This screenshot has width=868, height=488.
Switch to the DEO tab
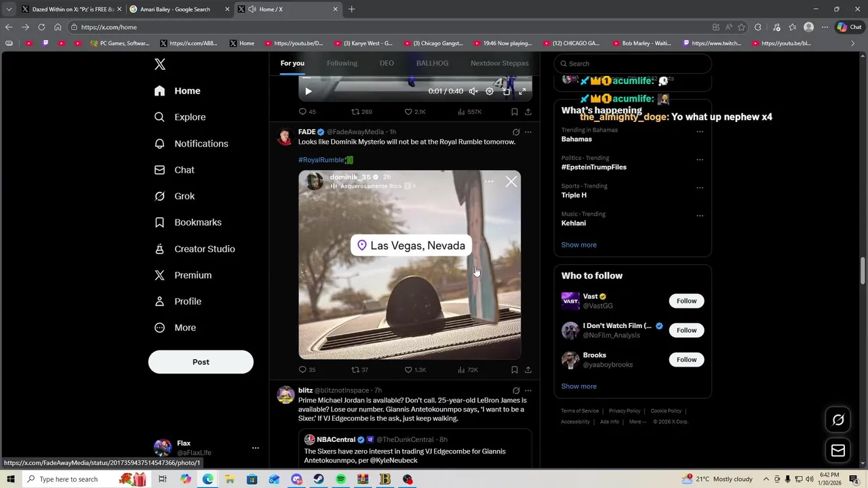pos(387,63)
